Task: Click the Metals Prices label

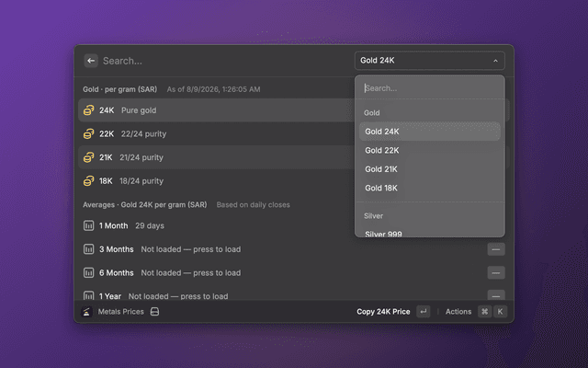Action: (x=120, y=312)
